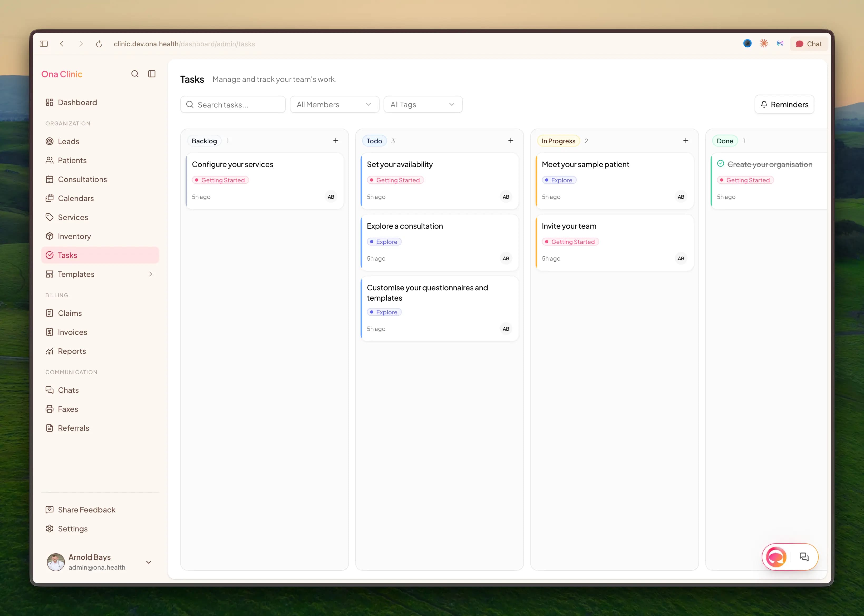Click Arnold Bays profile avatar
This screenshot has height=616, width=864.
(56, 562)
